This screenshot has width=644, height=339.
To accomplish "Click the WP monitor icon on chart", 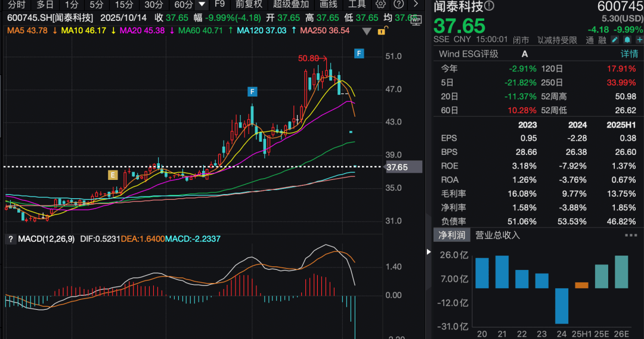I will coord(415,20).
